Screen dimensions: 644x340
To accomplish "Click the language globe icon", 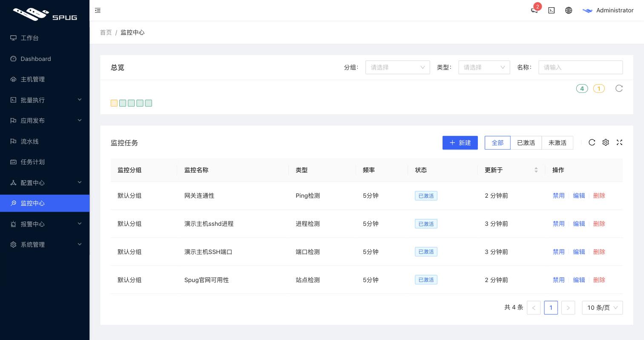I will click(x=569, y=10).
